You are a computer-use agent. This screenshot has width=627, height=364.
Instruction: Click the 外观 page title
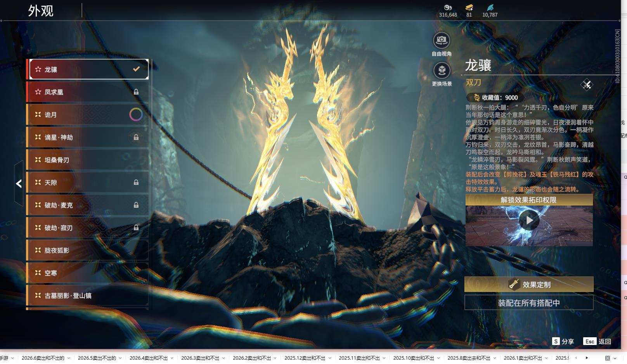pos(41,11)
